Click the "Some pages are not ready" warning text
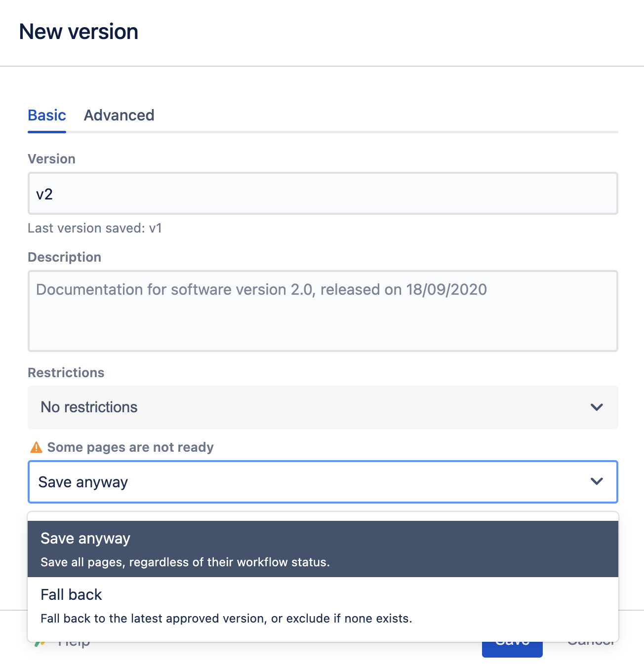This screenshot has height=665, width=644. tap(130, 447)
